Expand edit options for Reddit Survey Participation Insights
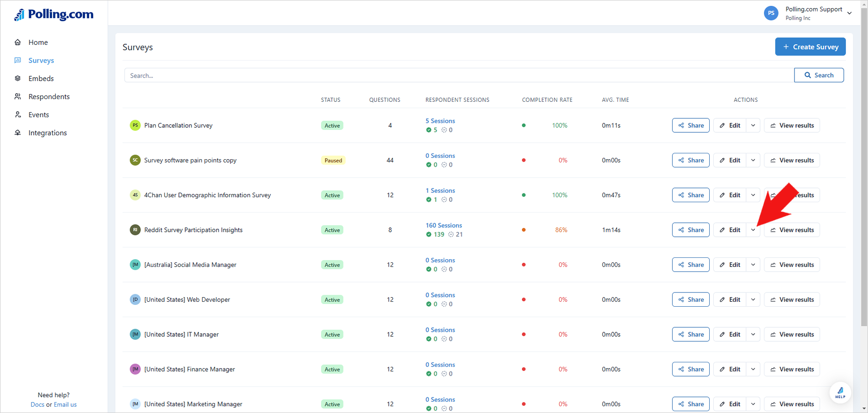This screenshot has height=413, width=868. (753, 230)
